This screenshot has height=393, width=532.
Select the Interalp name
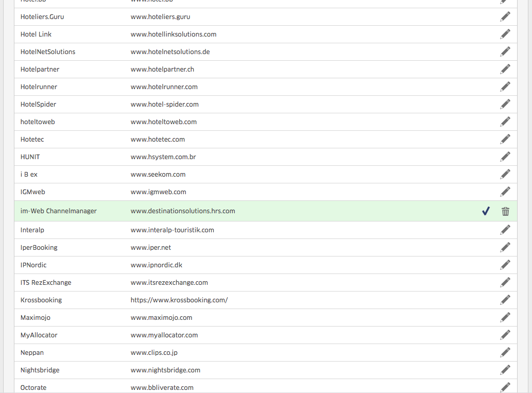pyautogui.click(x=32, y=230)
